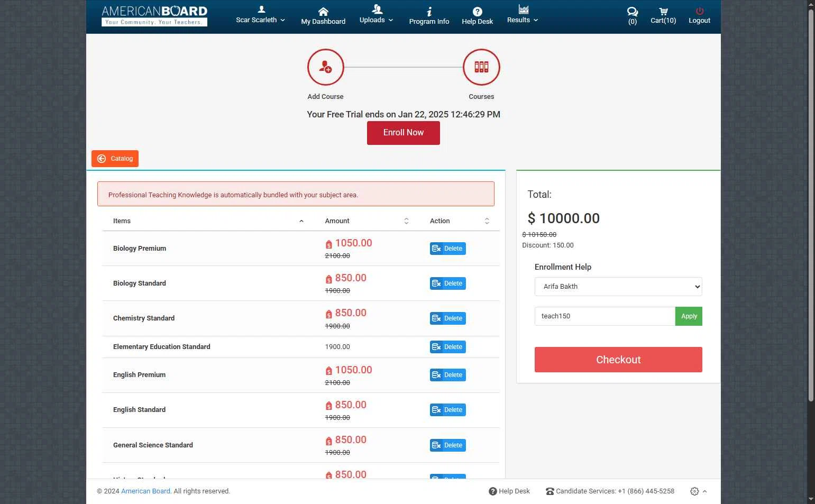The height and width of the screenshot is (504, 815).
Task: Click the Enroll Now button
Action: [x=404, y=133]
